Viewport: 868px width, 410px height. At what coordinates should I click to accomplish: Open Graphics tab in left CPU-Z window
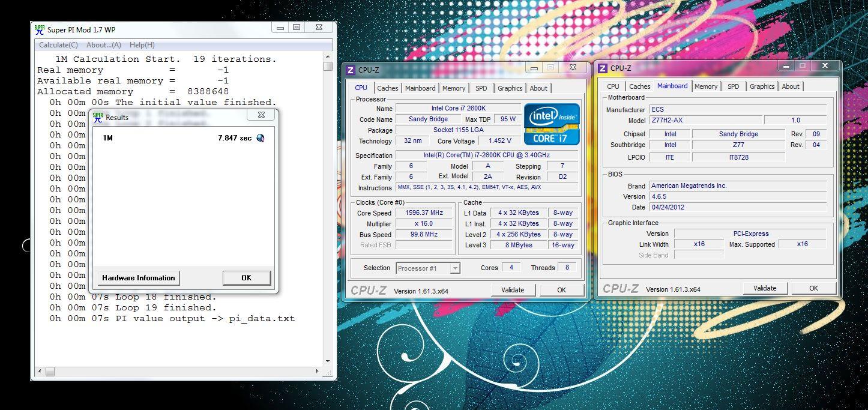click(510, 88)
